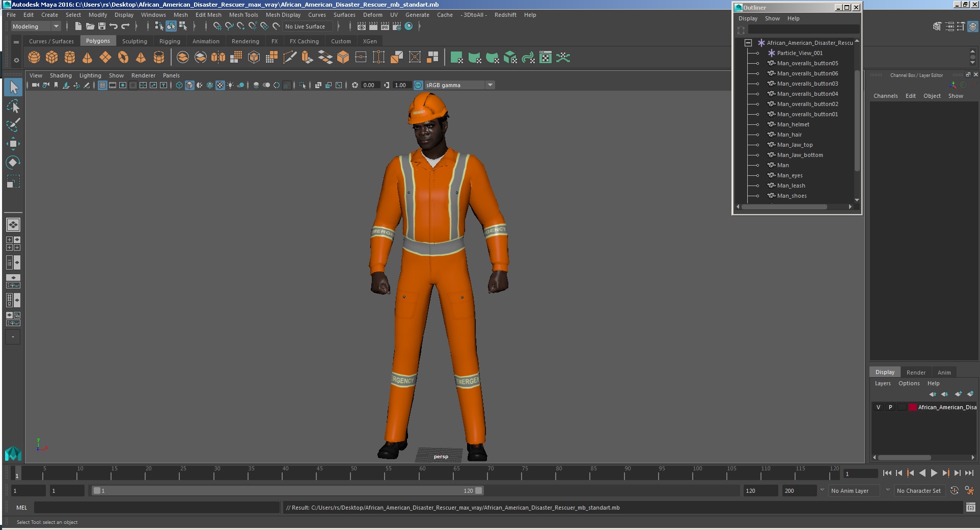Click the Save Scene icon
The width and height of the screenshot is (980, 530).
click(x=102, y=26)
